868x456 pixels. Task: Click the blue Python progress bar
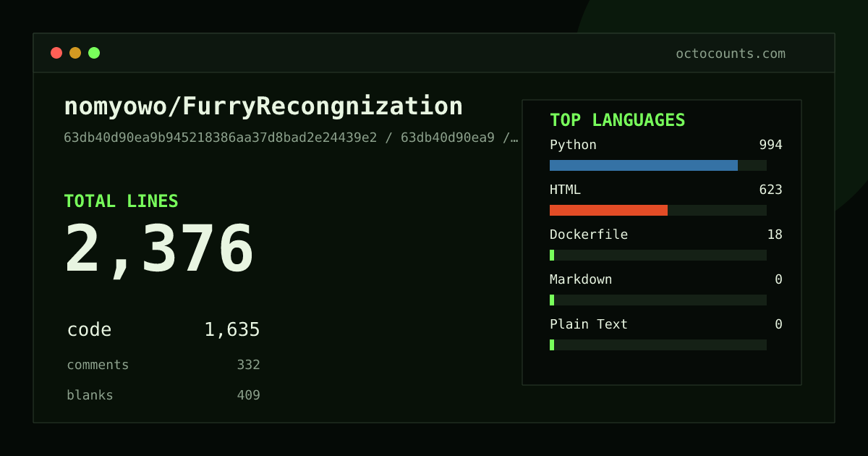point(644,165)
